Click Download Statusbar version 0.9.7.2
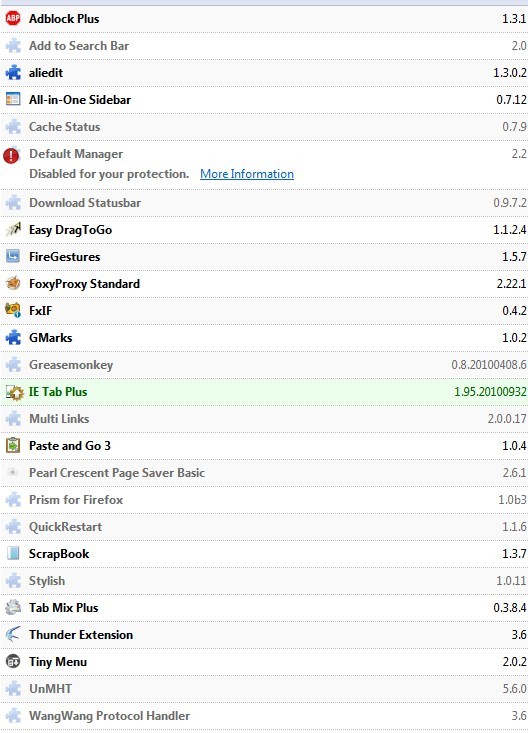Screen dimensions: 528x733 510,203
